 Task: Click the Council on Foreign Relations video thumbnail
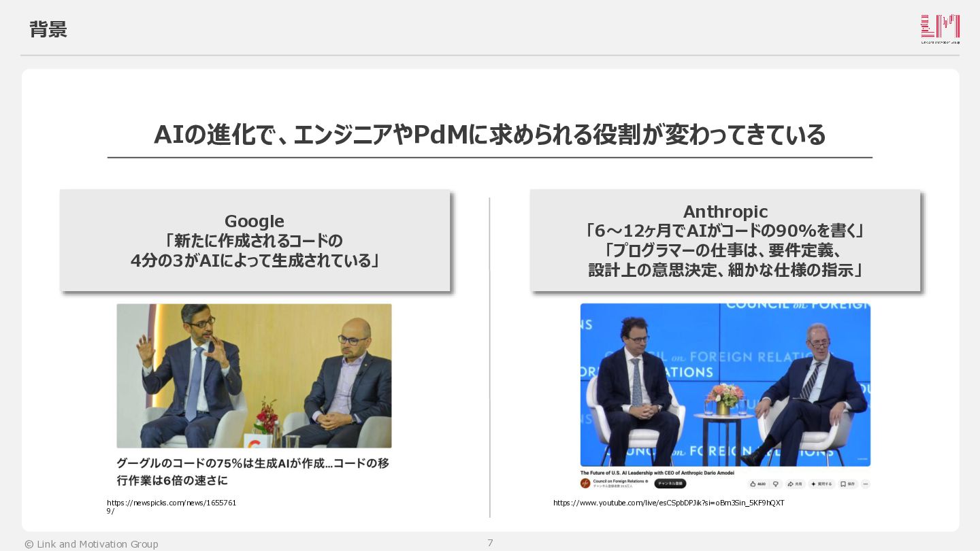point(725,384)
